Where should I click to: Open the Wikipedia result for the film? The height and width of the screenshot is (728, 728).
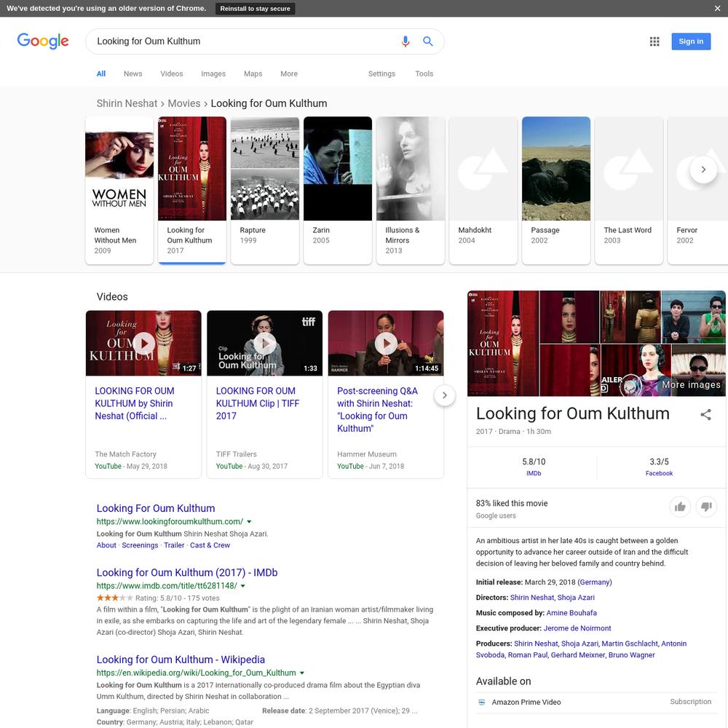pos(181,660)
